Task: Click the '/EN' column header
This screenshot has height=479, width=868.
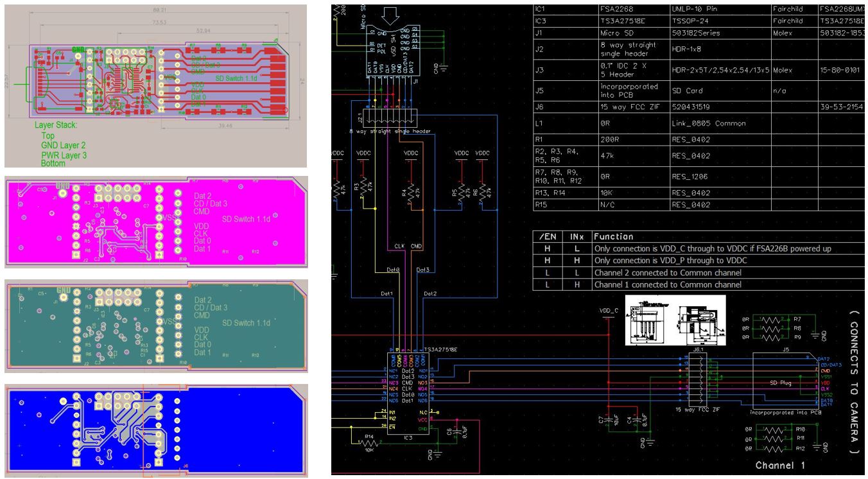Action: (547, 236)
